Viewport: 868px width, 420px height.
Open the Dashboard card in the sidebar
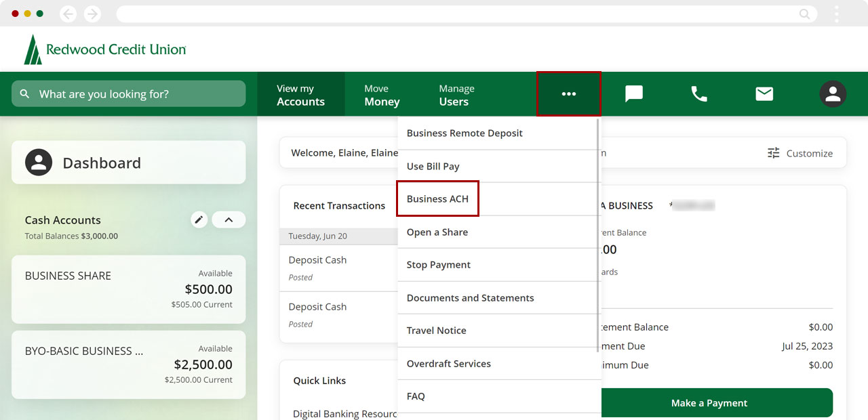[129, 163]
